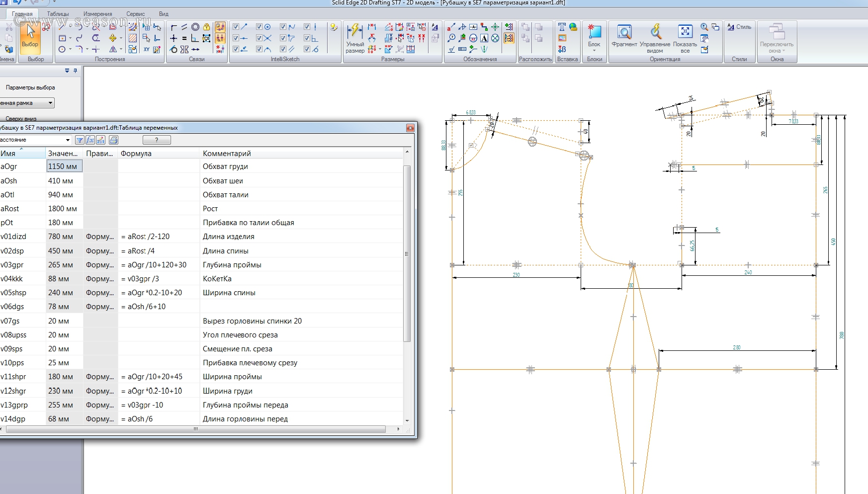Open the filter icon in variable table
The height and width of the screenshot is (494, 868).
click(x=80, y=140)
